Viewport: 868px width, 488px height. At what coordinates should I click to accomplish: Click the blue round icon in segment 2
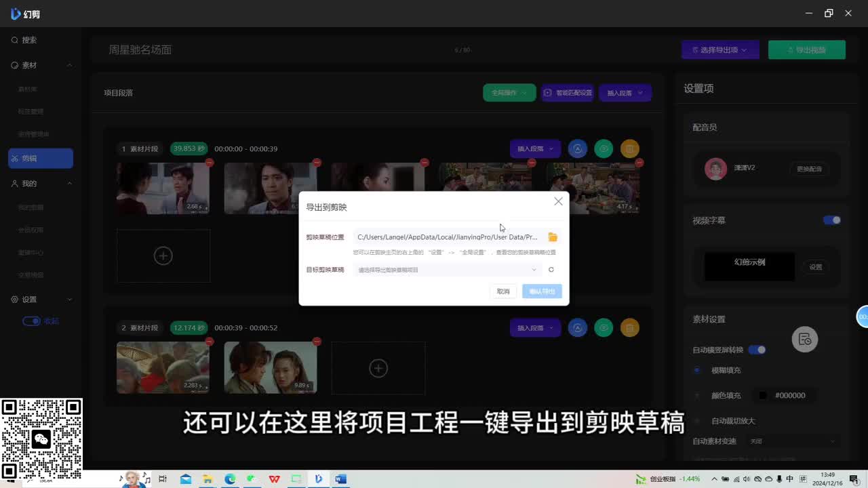[577, 328]
